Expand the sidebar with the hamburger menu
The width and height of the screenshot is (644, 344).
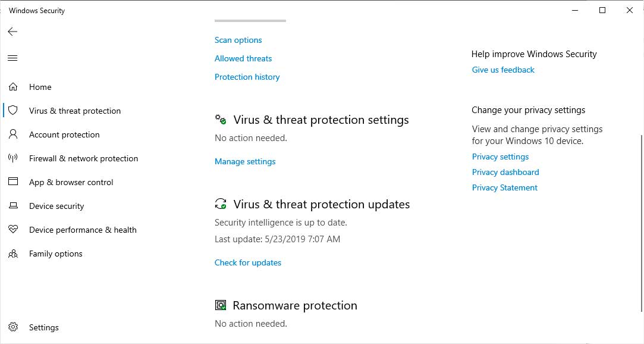pos(12,58)
